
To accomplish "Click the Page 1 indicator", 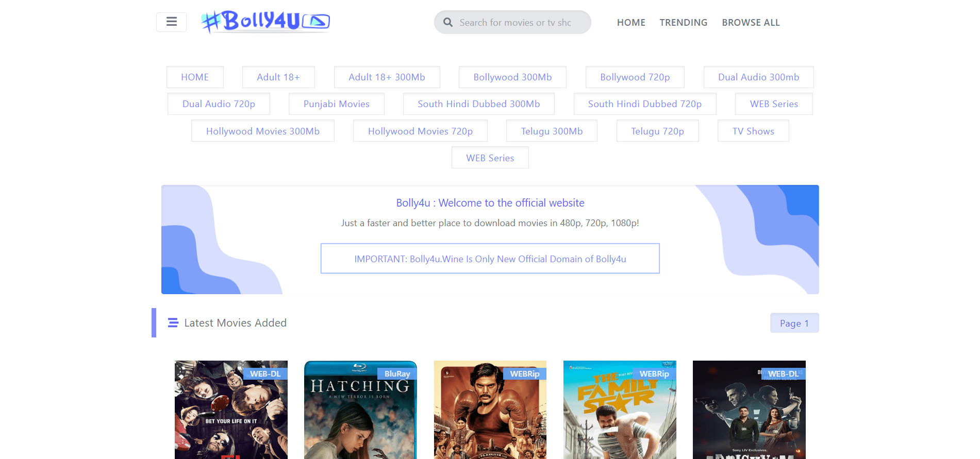I will (x=794, y=323).
